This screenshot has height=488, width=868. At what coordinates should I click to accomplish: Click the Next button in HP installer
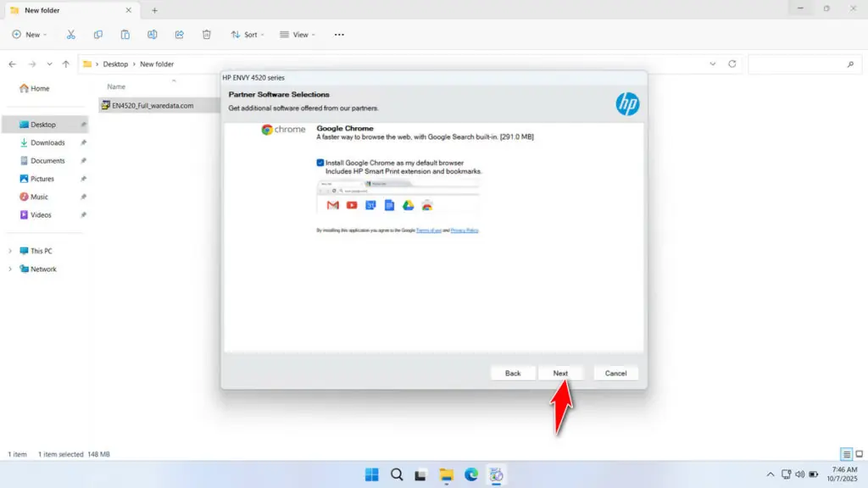[x=560, y=373]
